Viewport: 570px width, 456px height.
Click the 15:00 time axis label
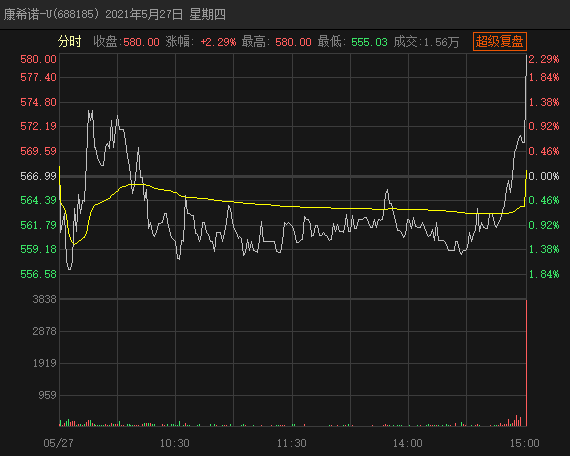point(525,443)
